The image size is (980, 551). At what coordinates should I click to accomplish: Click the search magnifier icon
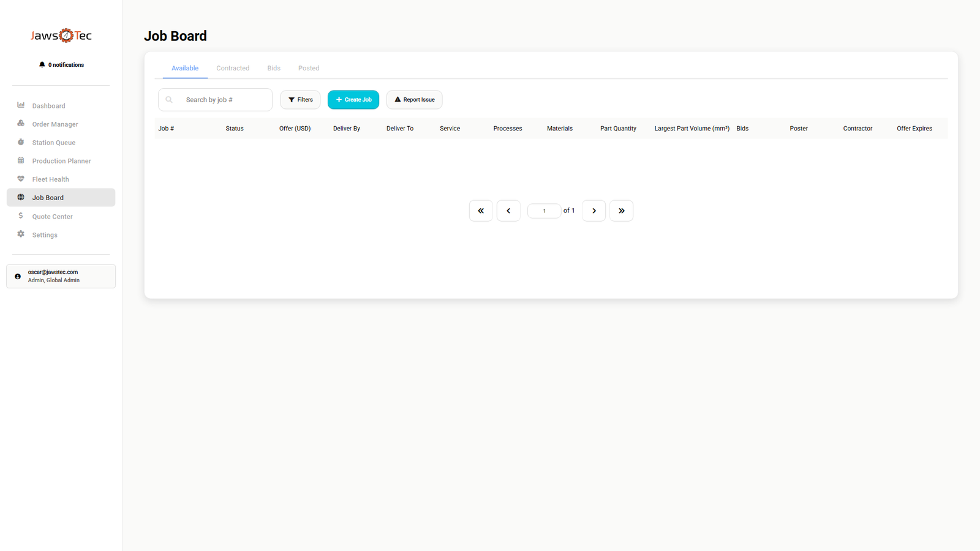pyautogui.click(x=169, y=100)
